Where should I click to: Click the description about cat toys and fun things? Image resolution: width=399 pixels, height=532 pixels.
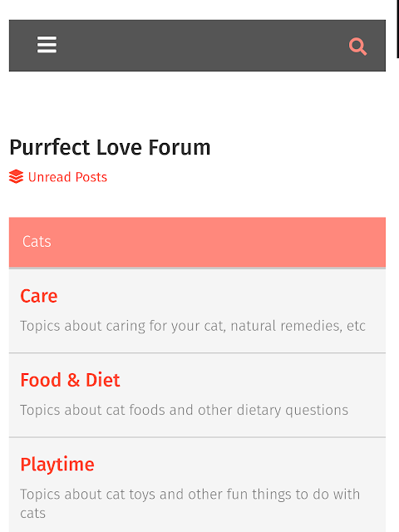click(190, 504)
